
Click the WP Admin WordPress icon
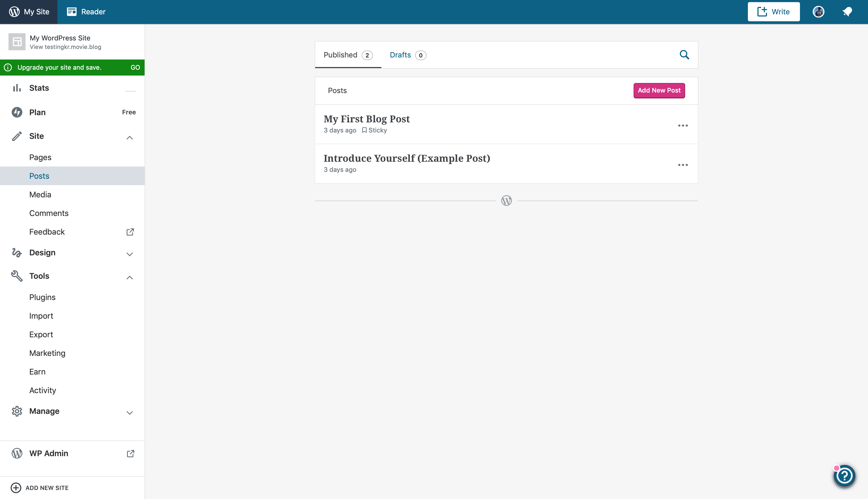click(17, 454)
